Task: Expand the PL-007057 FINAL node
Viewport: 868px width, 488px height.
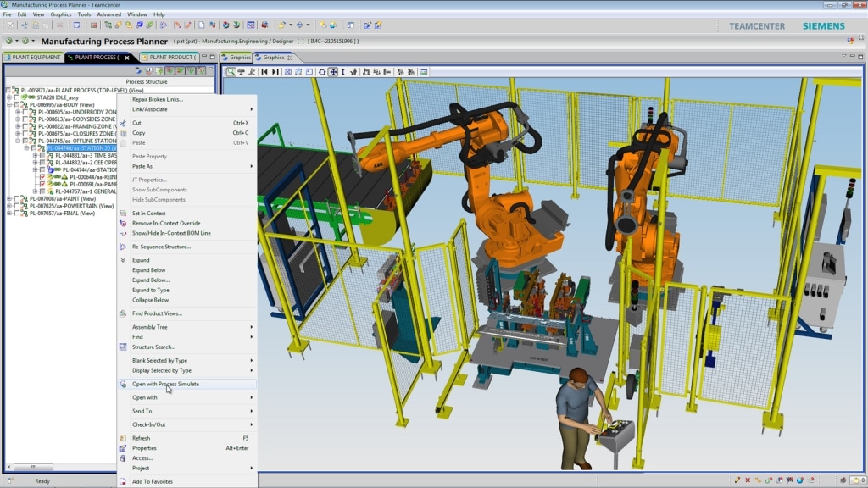Action: click(x=9, y=213)
